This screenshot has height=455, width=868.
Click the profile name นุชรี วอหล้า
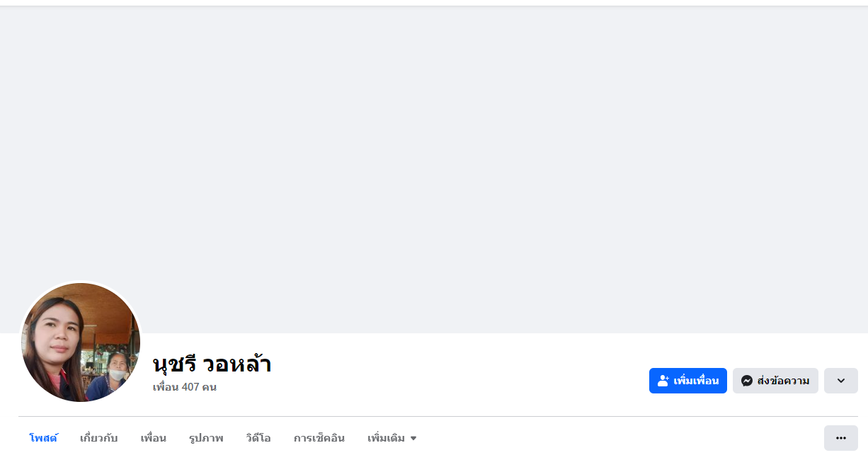(212, 364)
